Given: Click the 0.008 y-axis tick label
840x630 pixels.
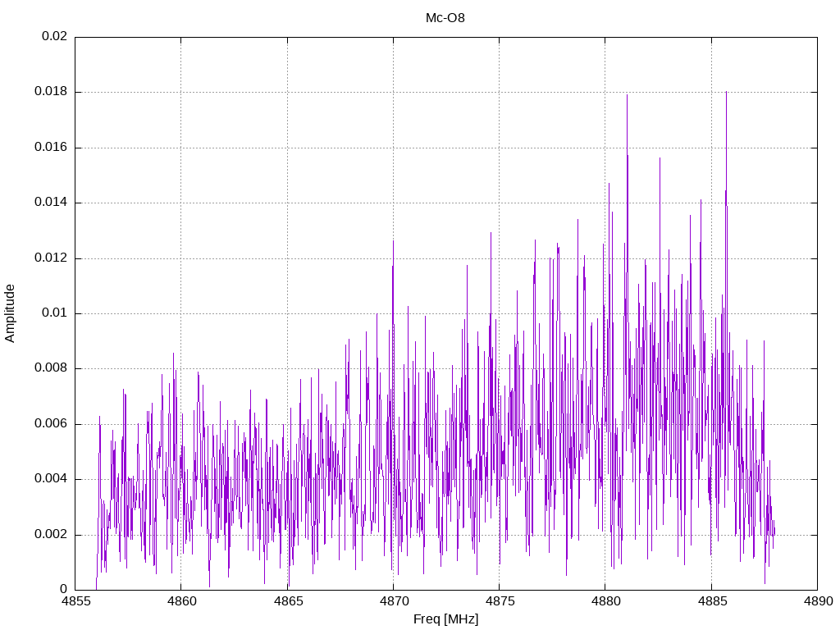Looking at the screenshot, I should tap(51, 368).
